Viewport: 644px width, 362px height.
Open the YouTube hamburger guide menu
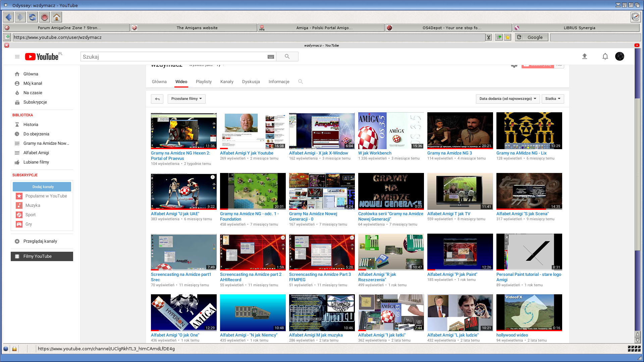point(17,57)
